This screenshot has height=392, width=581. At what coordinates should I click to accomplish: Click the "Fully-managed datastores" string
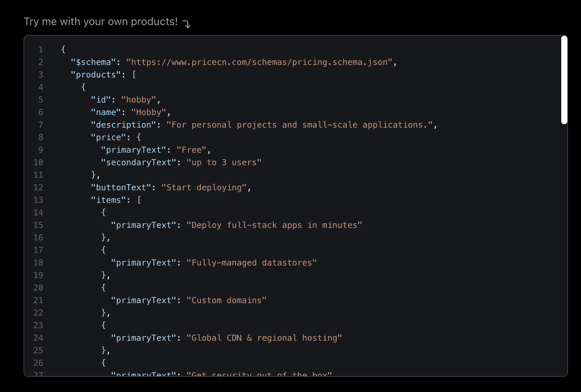coord(251,263)
